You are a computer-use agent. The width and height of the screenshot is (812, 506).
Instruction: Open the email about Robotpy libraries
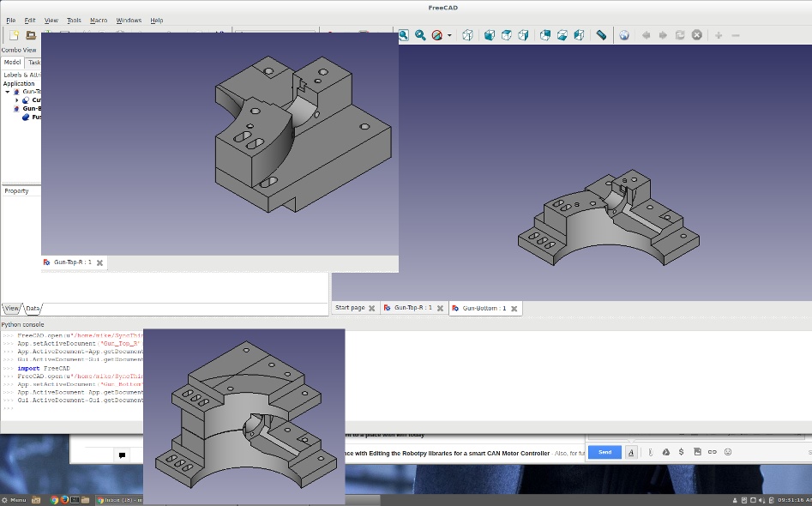click(x=465, y=453)
